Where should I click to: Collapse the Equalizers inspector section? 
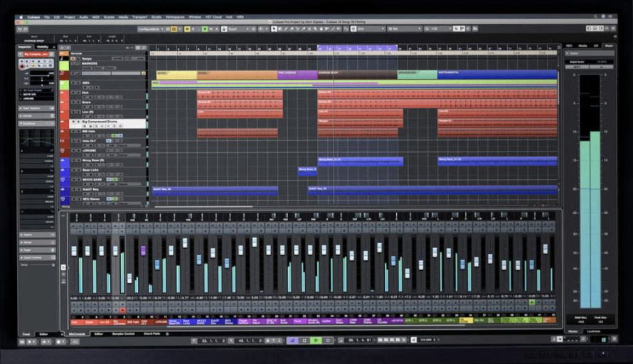[x=36, y=124]
